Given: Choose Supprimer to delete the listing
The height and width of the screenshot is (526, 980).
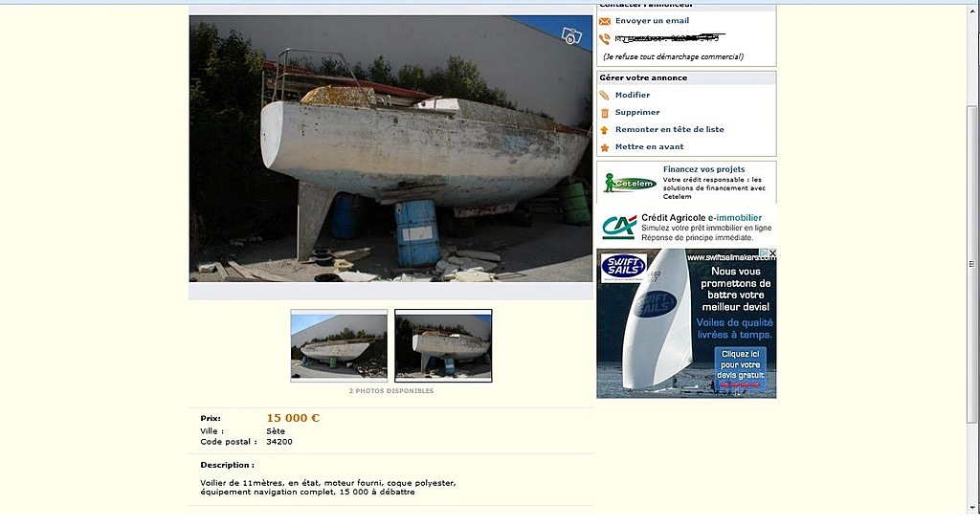Looking at the screenshot, I should (x=636, y=113).
